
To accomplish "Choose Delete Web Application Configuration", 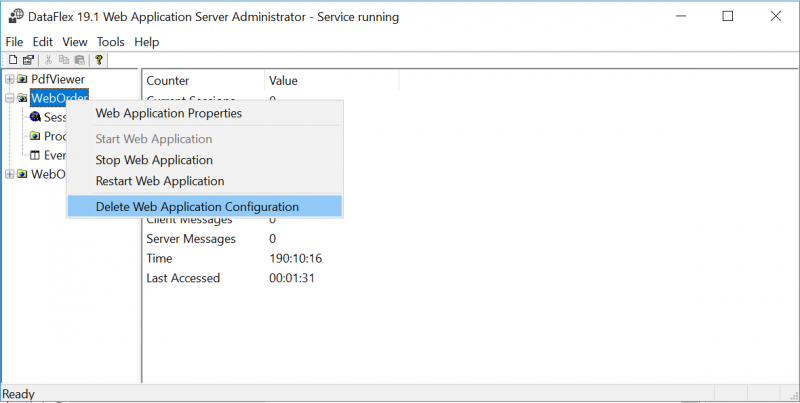I will point(197,207).
